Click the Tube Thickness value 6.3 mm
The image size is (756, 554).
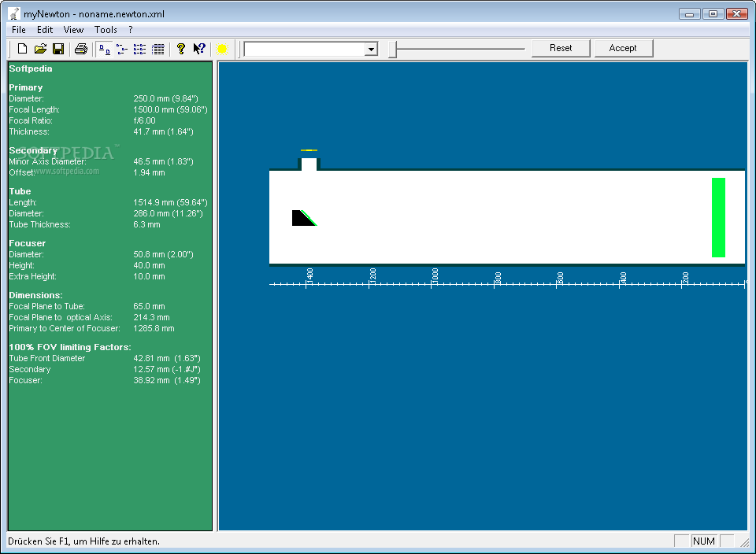(x=146, y=225)
